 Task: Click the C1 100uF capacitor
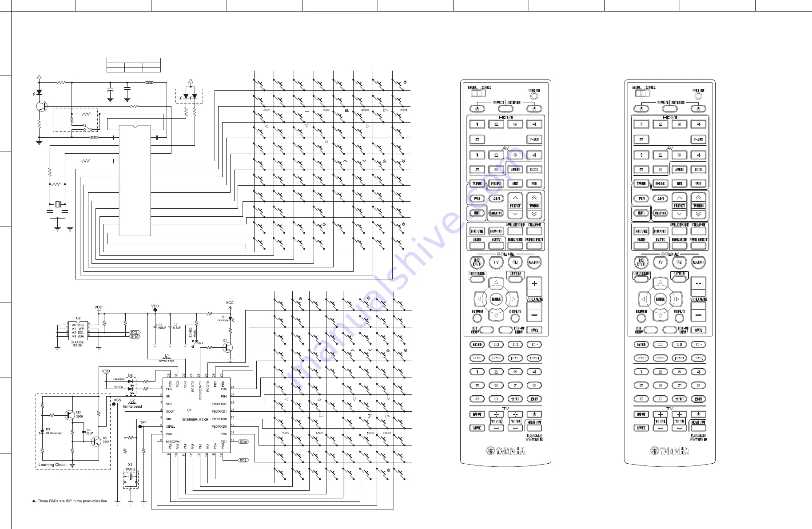[155, 326]
